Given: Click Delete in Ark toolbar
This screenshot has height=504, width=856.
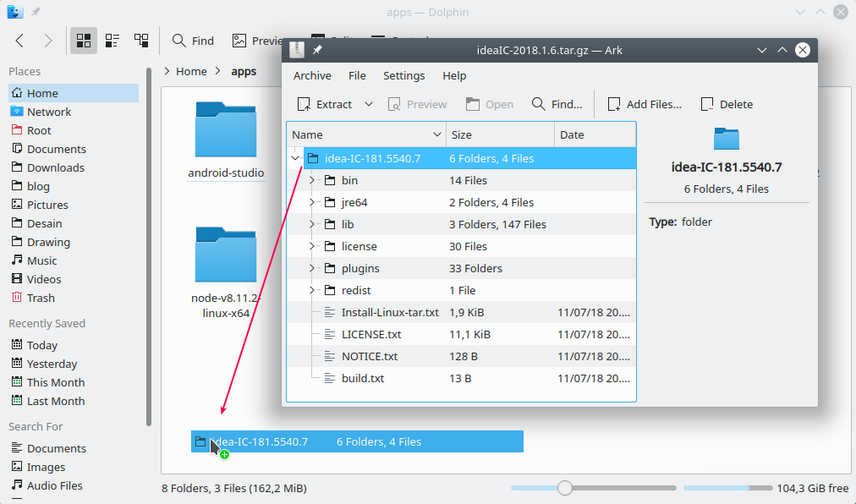Looking at the screenshot, I should tap(727, 104).
